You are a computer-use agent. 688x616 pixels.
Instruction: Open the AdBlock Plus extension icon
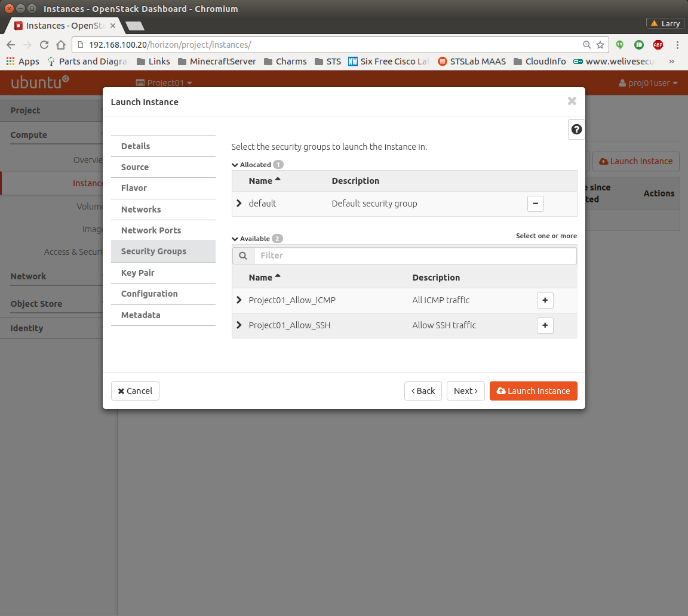click(658, 45)
